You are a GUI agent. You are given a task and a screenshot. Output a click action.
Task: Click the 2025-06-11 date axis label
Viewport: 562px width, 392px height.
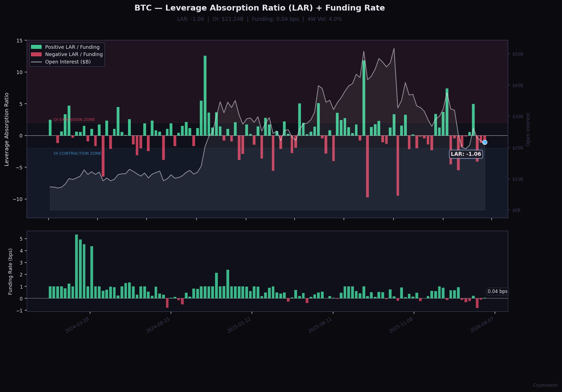point(320,325)
